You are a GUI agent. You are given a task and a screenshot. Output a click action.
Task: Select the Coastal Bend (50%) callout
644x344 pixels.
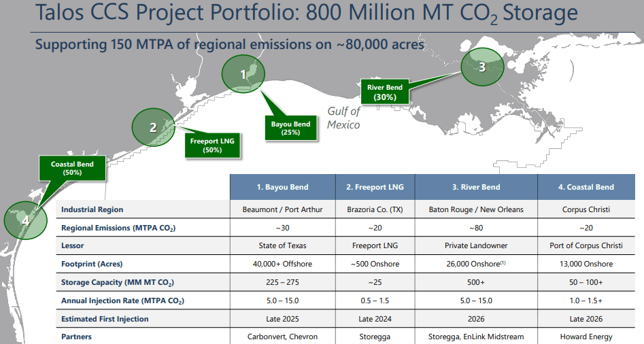point(72,168)
